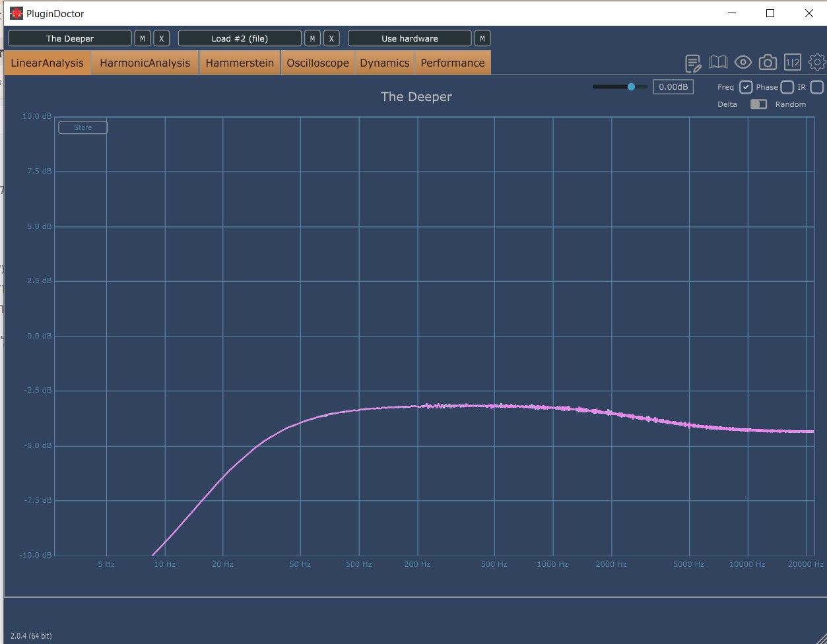Mute The Deeper plugin with M
827x644 pixels.
pos(143,38)
